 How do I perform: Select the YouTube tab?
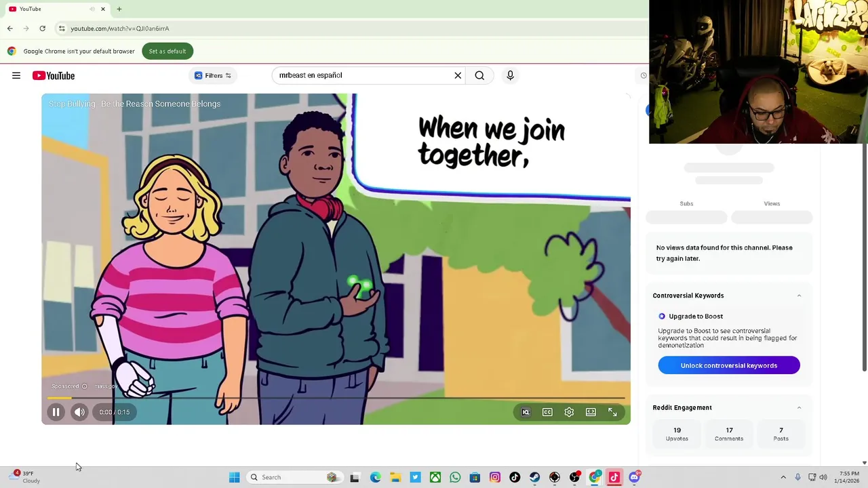(x=56, y=9)
